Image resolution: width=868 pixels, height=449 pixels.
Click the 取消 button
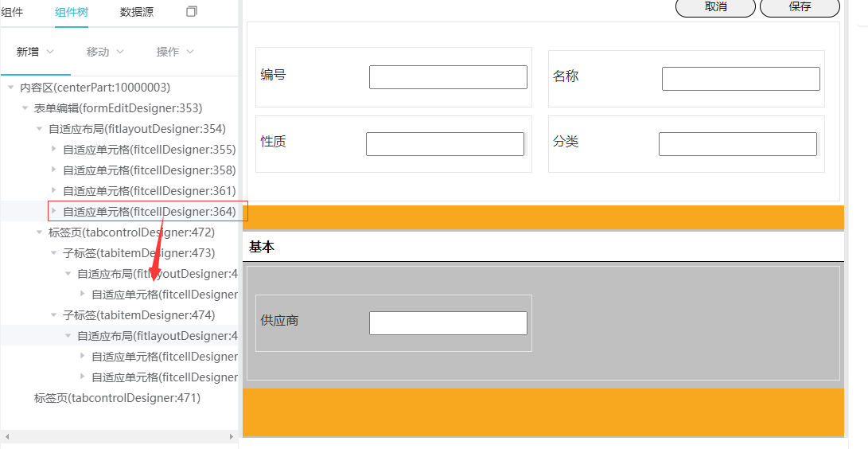(x=715, y=6)
